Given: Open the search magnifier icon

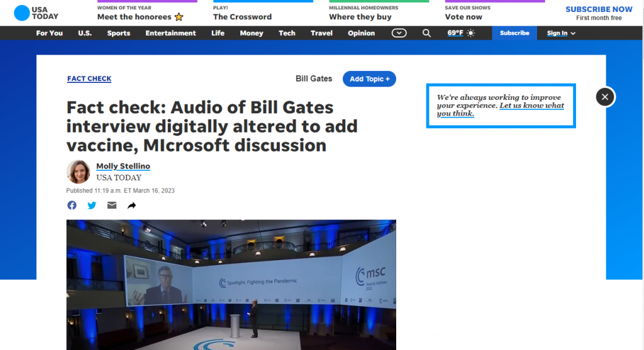Looking at the screenshot, I should click(427, 33).
